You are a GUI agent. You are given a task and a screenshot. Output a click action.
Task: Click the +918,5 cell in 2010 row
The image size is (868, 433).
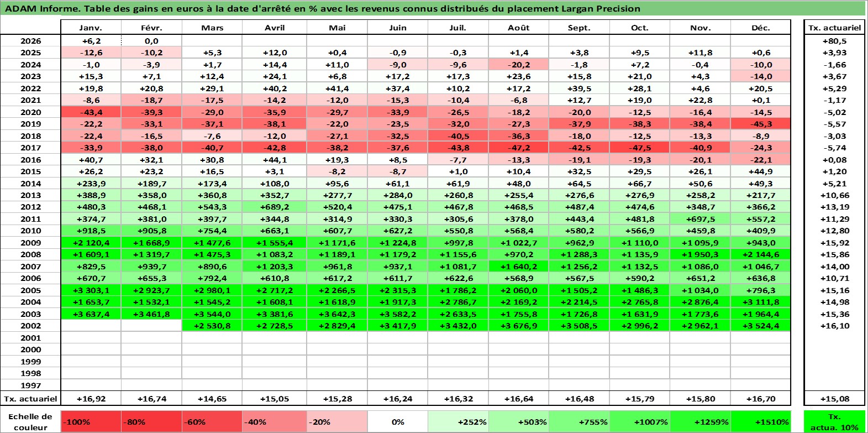(x=91, y=231)
